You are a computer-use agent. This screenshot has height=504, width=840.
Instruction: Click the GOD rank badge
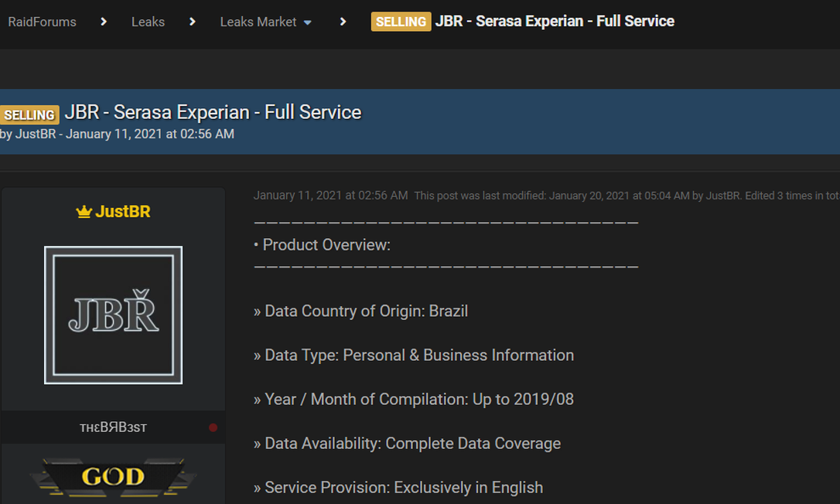click(113, 477)
